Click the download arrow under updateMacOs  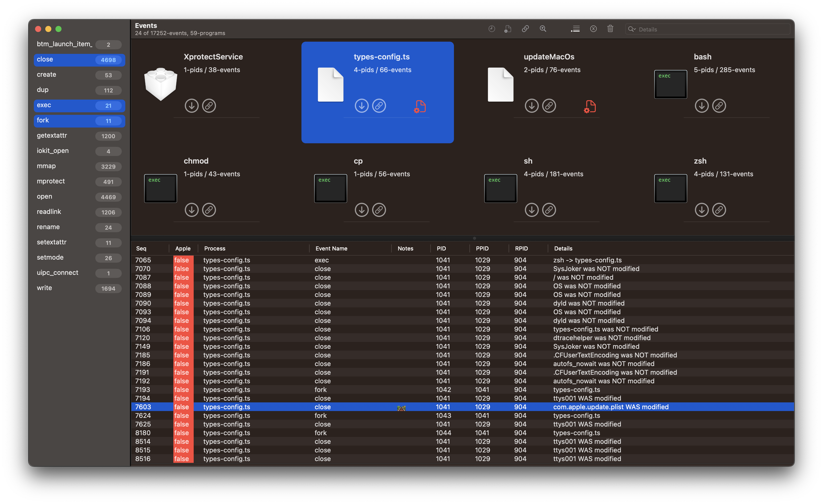pyautogui.click(x=532, y=106)
